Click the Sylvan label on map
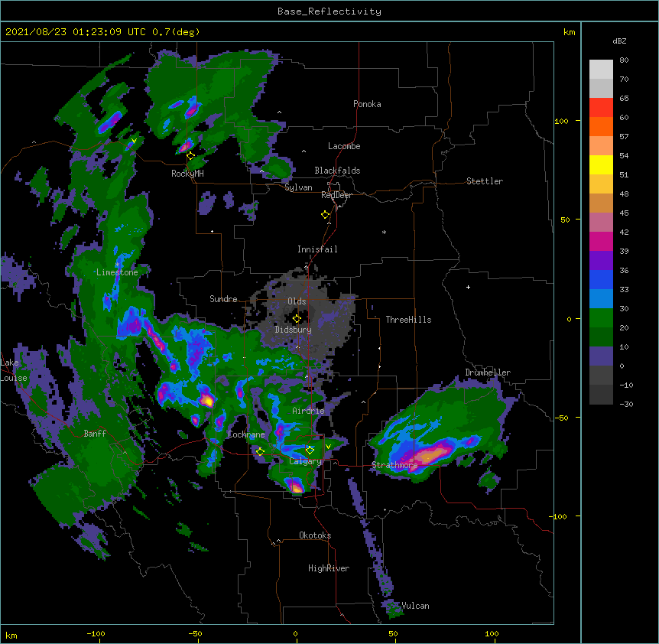 298,187
